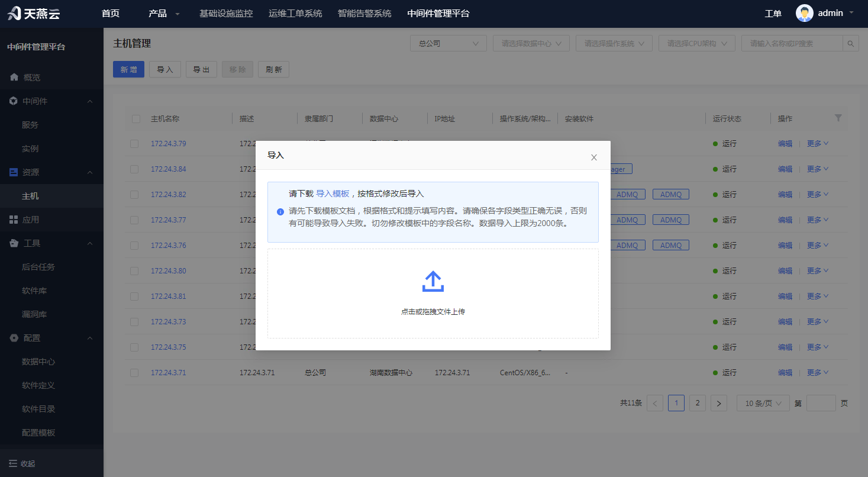The width and height of the screenshot is (868, 477).
Task: Click the info icon in import notice
Action: click(280, 211)
